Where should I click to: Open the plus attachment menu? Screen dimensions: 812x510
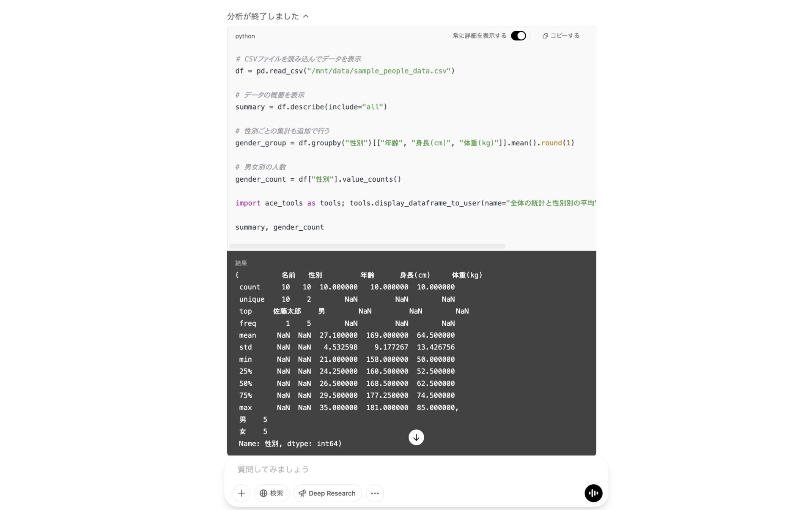(x=241, y=493)
